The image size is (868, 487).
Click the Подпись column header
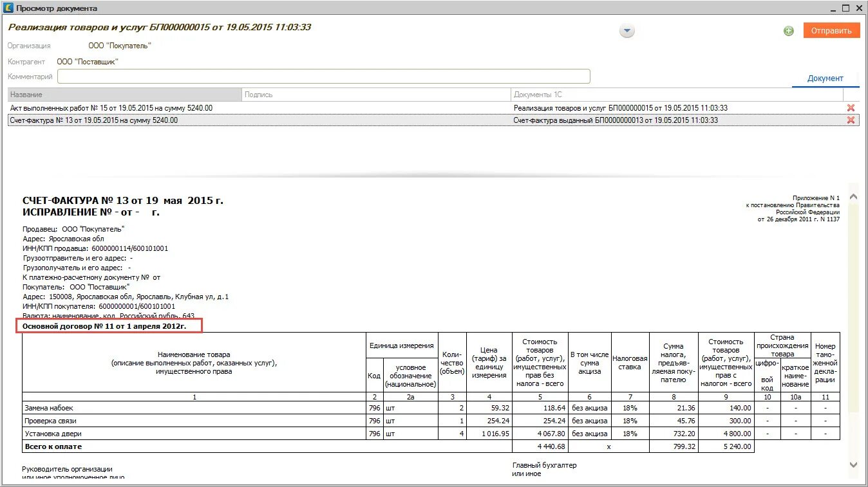pyautogui.click(x=377, y=95)
